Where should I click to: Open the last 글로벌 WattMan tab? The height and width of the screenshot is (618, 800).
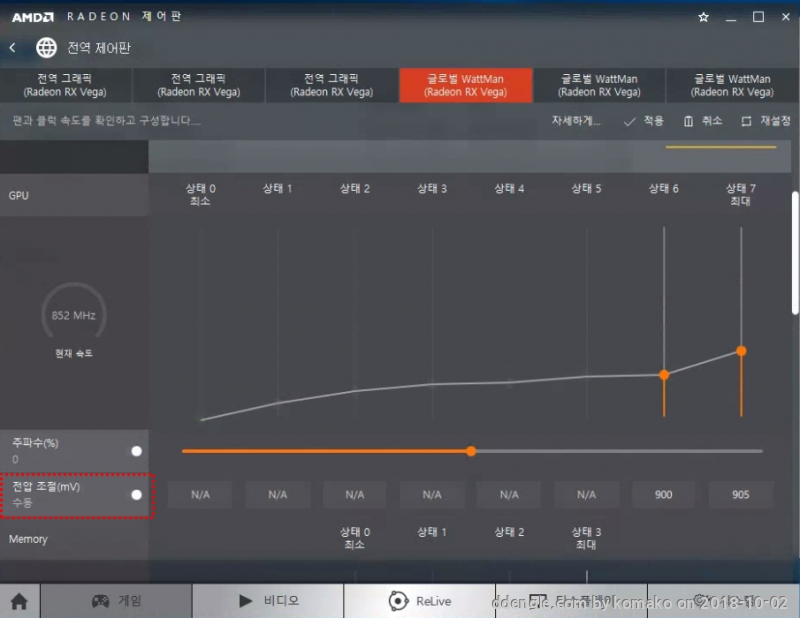[x=732, y=85]
